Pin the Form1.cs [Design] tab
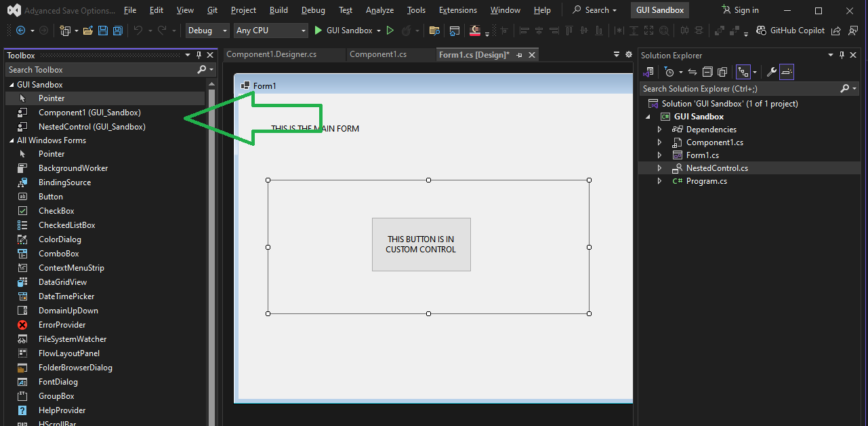The image size is (868, 426). click(519, 55)
